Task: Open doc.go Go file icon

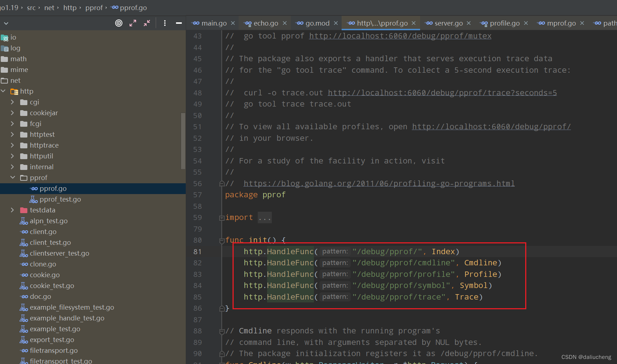Action: coord(24,297)
